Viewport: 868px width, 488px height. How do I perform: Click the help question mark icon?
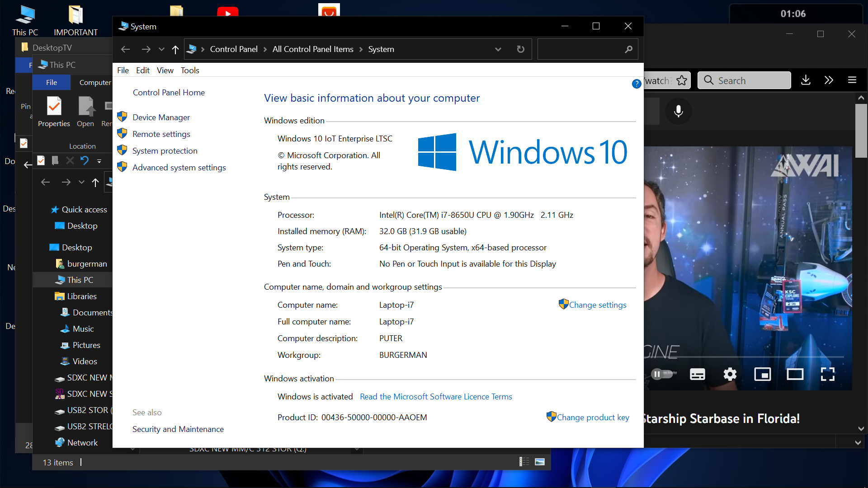pyautogui.click(x=637, y=84)
